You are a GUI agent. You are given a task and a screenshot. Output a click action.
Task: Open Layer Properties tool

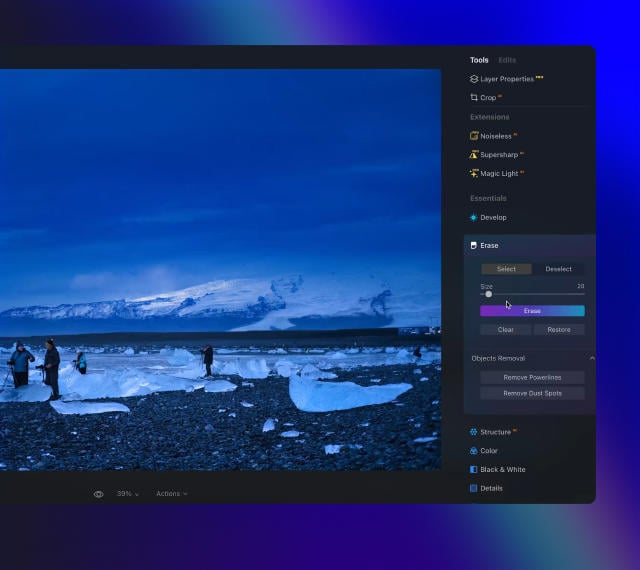click(507, 79)
